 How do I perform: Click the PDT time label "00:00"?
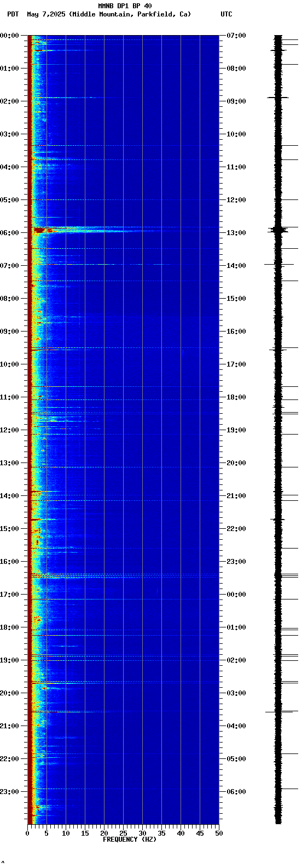(9, 36)
